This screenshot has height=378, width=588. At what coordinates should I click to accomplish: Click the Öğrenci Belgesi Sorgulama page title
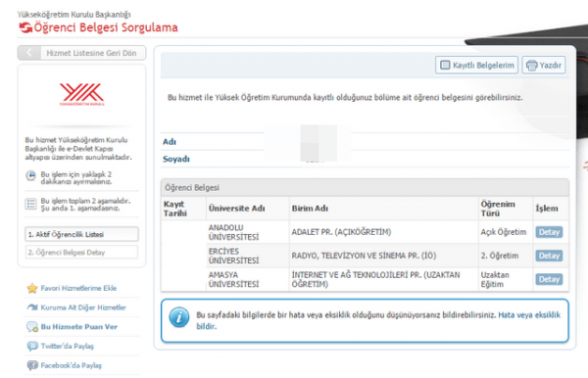[x=106, y=27]
